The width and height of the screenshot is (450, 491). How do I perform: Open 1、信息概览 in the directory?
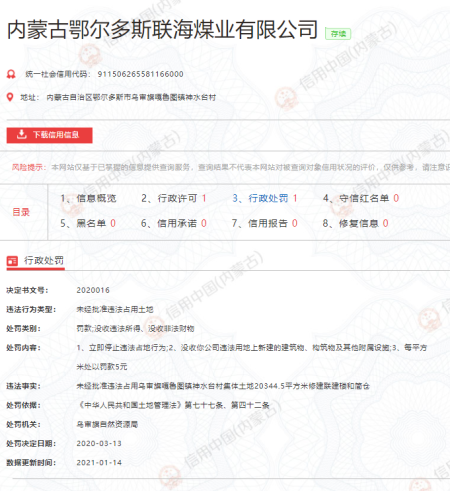tap(88, 198)
